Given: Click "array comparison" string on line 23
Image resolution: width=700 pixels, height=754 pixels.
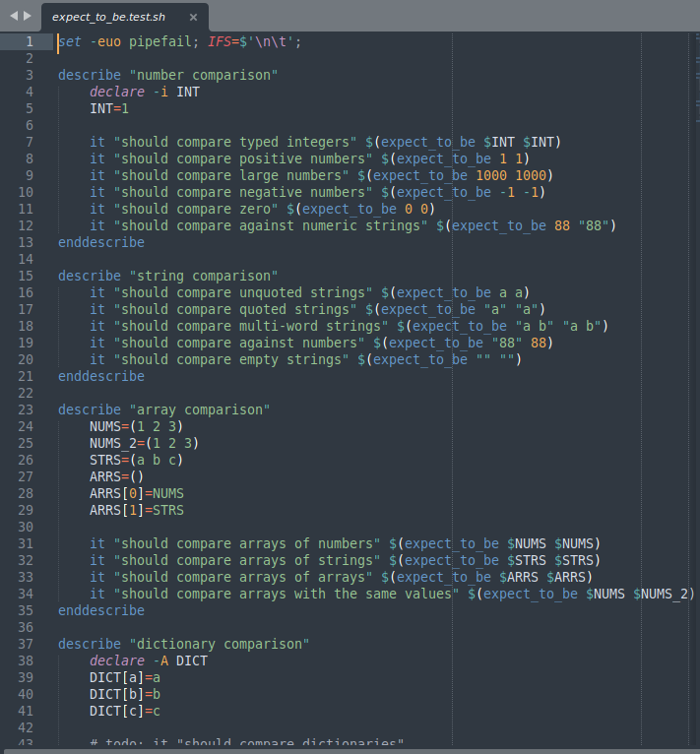Looking at the screenshot, I should [x=200, y=409].
